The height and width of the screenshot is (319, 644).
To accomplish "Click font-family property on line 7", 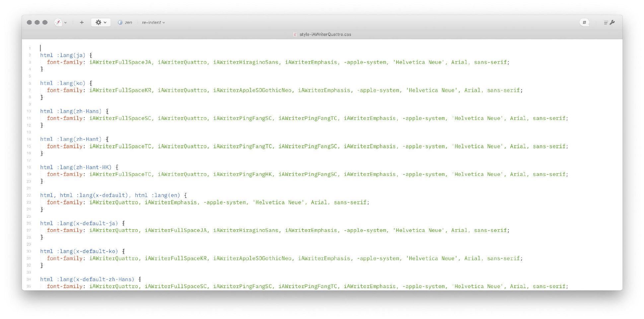I will point(64,90).
